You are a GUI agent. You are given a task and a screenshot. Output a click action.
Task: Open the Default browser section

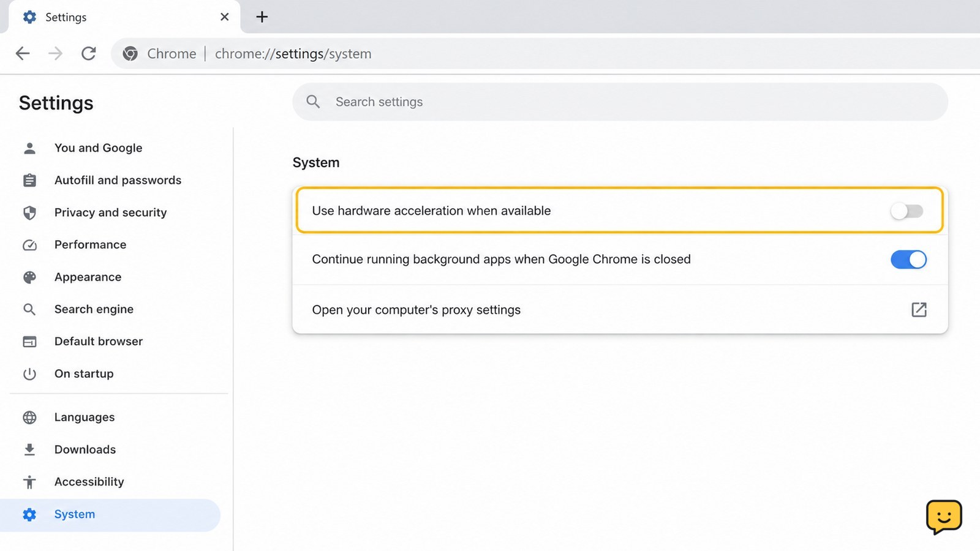click(98, 342)
